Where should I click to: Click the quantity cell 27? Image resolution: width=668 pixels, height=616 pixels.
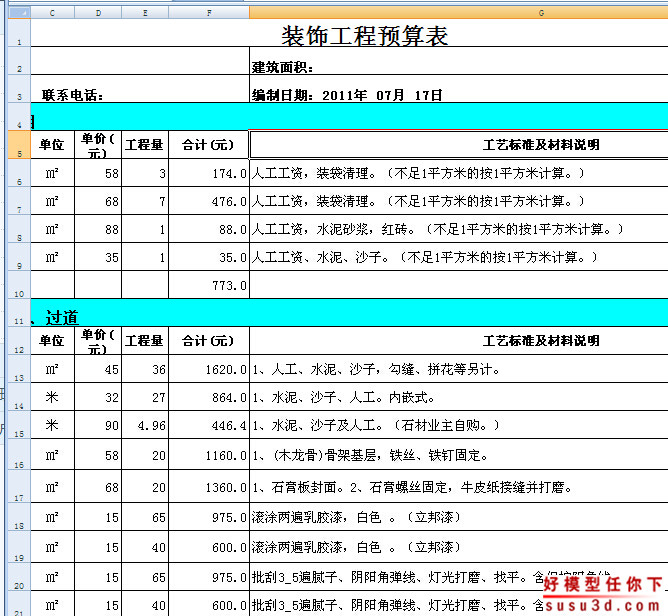145,397
